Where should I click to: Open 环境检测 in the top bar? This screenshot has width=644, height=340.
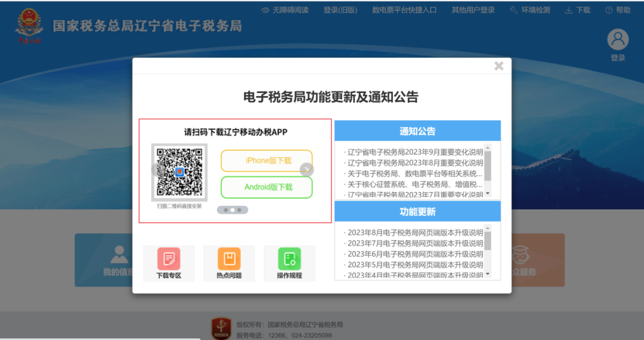click(x=530, y=10)
